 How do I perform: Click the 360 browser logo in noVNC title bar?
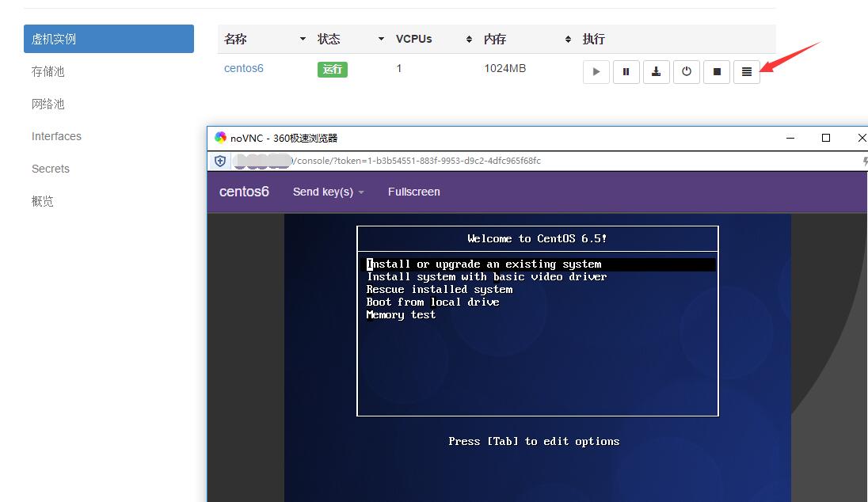[221, 137]
